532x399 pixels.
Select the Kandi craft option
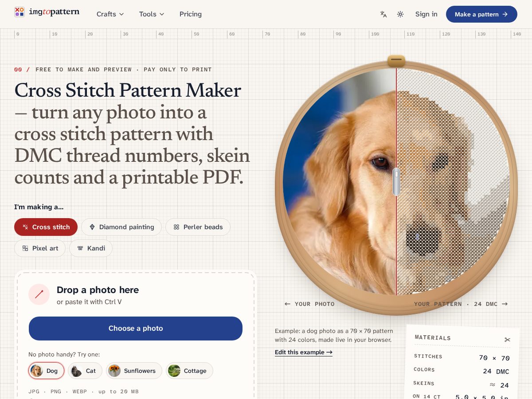point(91,248)
